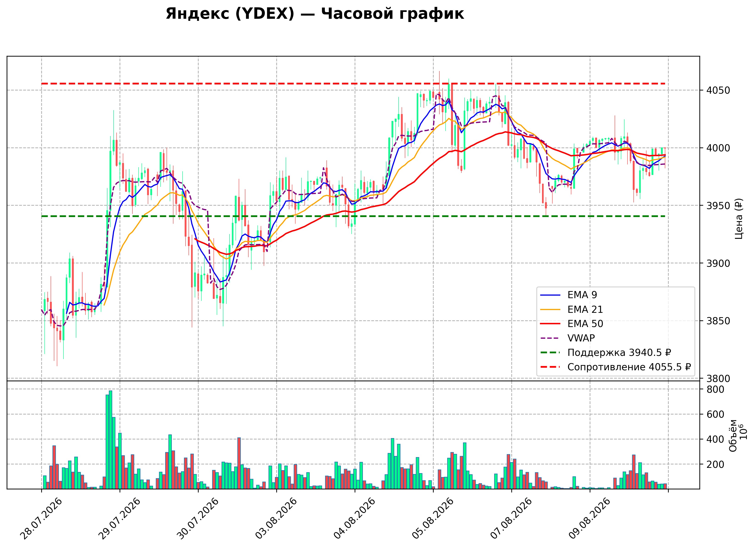
Task: Click the 28.07.2026 date label
Action: pos(41,519)
